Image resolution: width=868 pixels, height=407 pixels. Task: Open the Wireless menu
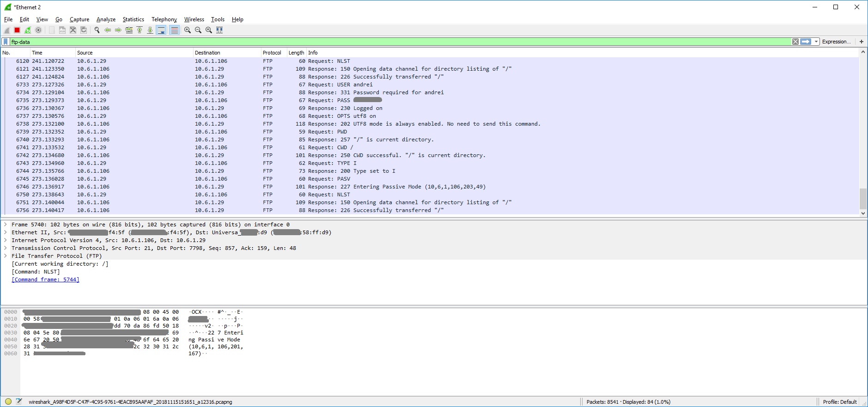[x=194, y=19]
